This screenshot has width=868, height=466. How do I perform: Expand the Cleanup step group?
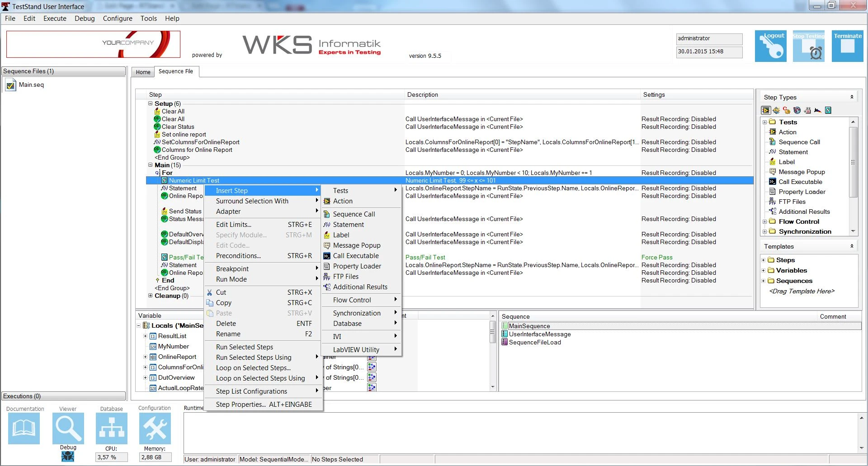pyautogui.click(x=151, y=296)
